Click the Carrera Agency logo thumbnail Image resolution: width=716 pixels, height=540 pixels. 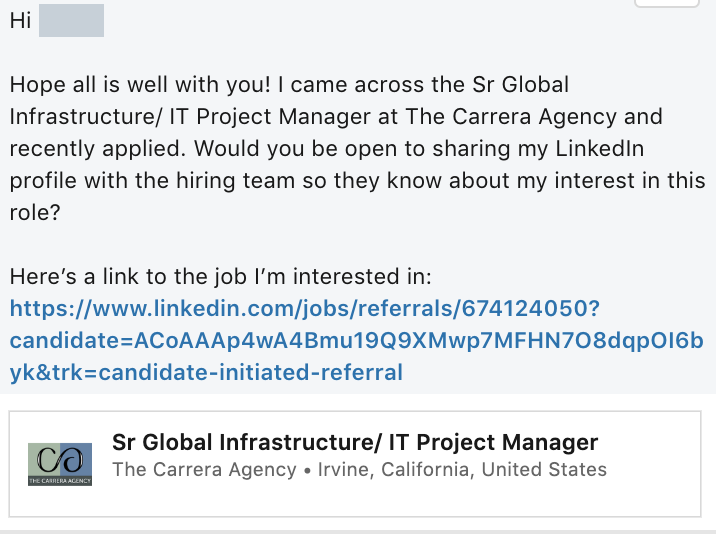coord(60,464)
